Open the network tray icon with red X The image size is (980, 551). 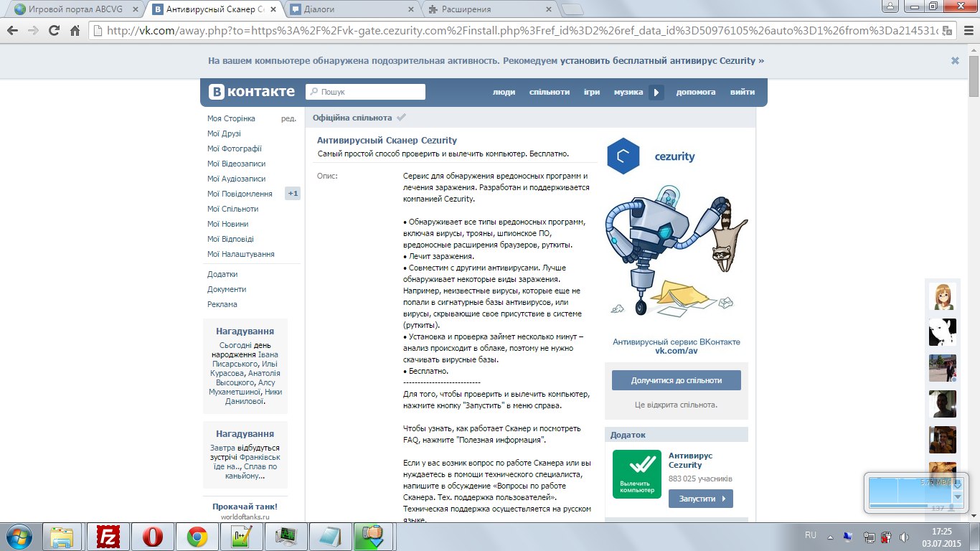[x=886, y=536]
